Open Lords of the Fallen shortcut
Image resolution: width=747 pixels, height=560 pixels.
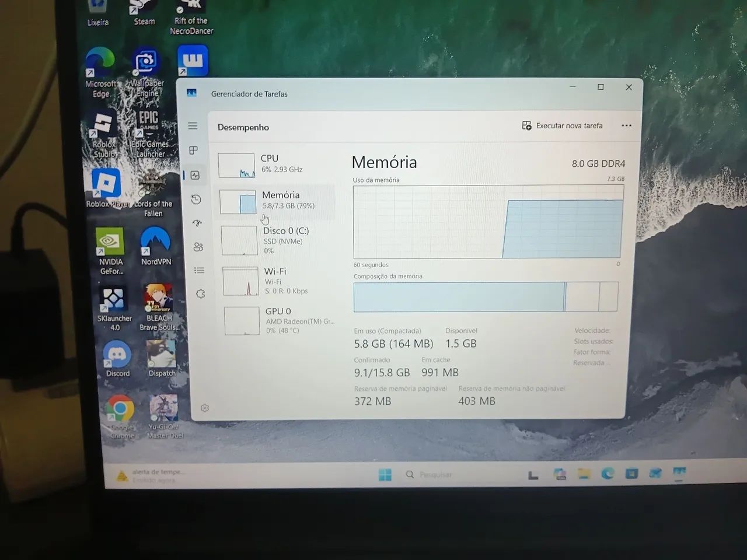click(x=153, y=194)
